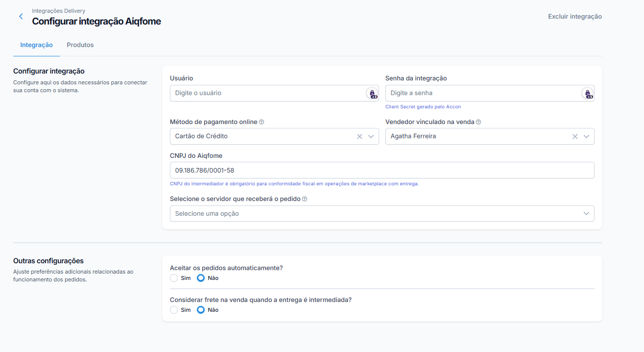
Task: Click the Configurar integração Aiqfome page title
Action: click(x=96, y=22)
